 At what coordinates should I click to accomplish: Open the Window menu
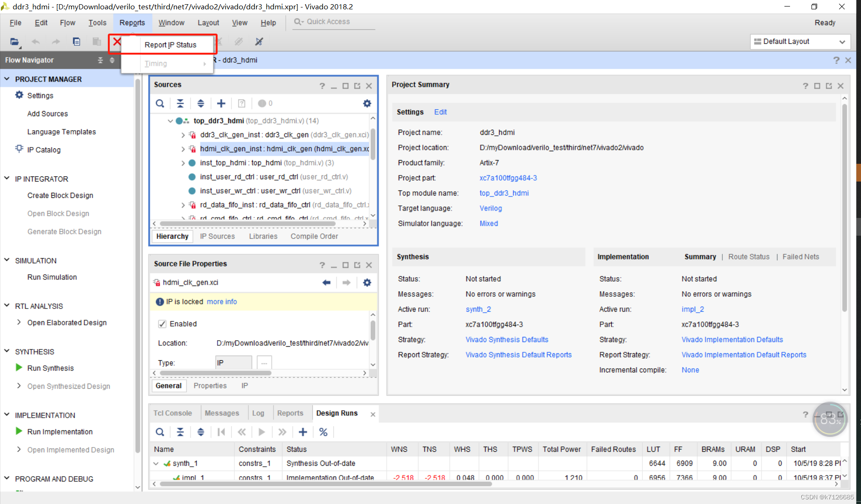tap(171, 22)
